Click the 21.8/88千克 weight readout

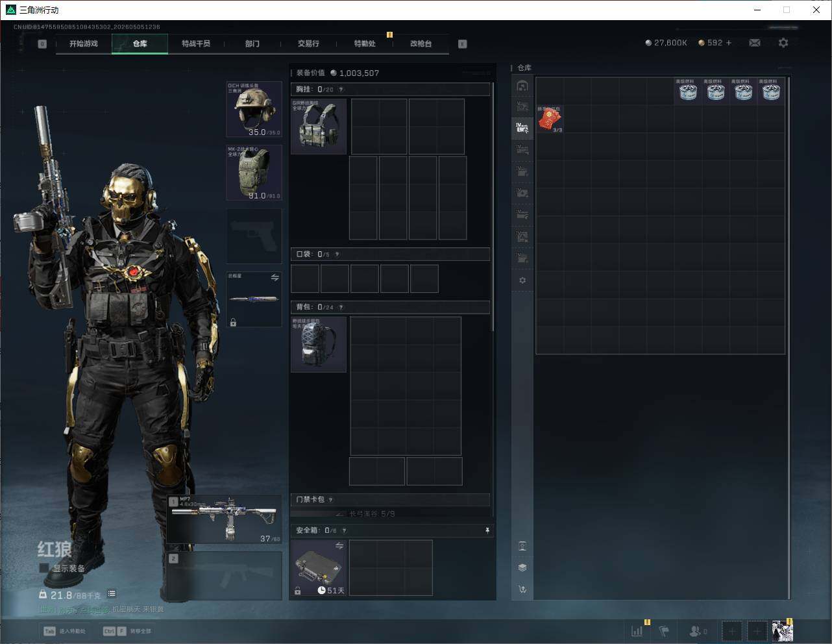point(70,595)
